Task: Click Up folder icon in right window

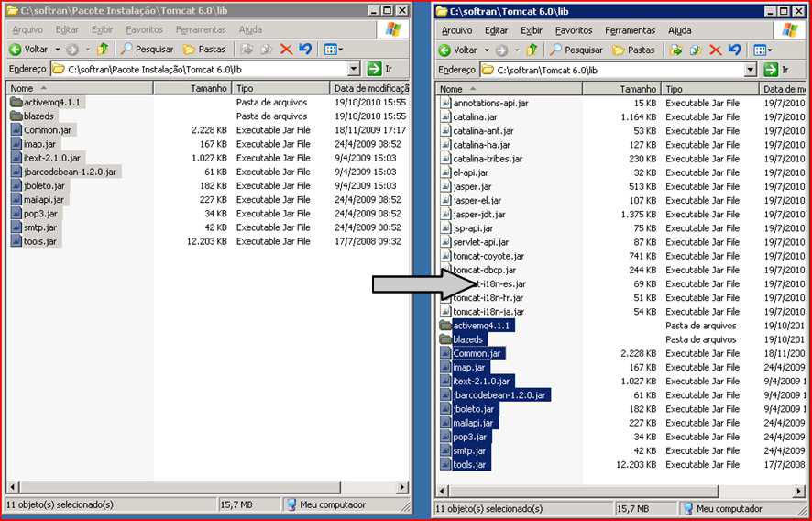Action: 532,50
